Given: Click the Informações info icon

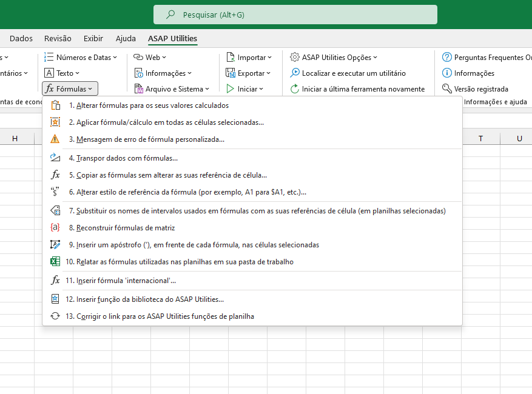Looking at the screenshot, I should click(447, 73).
